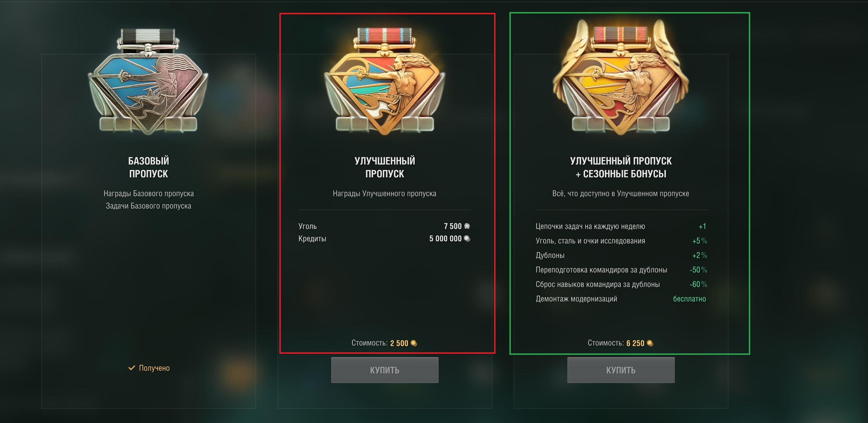
Task: Click the Улучшенный пропуск + сезонные бонусы heading
Action: point(621,167)
